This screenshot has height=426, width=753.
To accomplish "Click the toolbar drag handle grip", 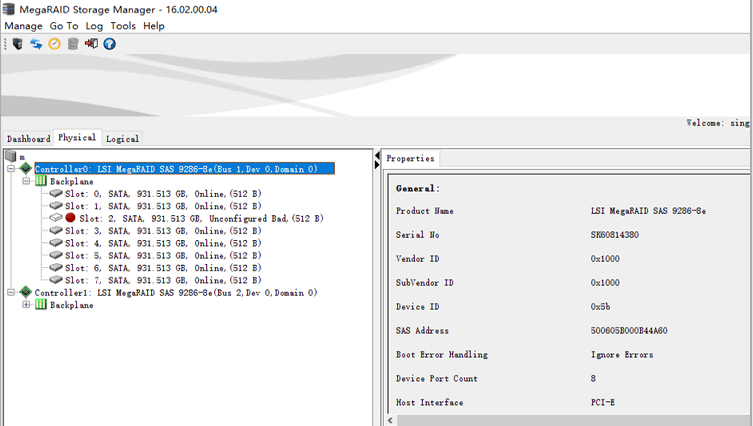I will tap(5, 44).
